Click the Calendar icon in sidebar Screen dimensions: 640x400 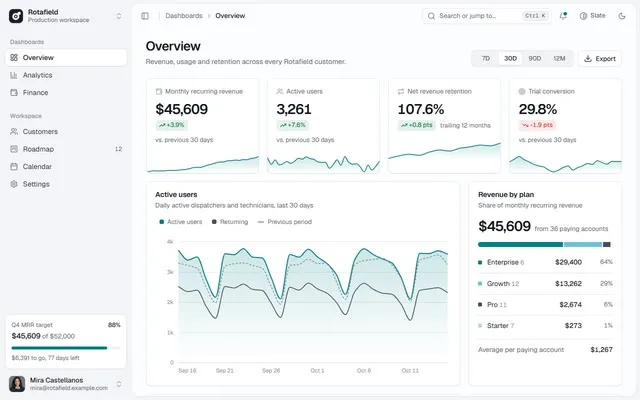click(x=14, y=167)
